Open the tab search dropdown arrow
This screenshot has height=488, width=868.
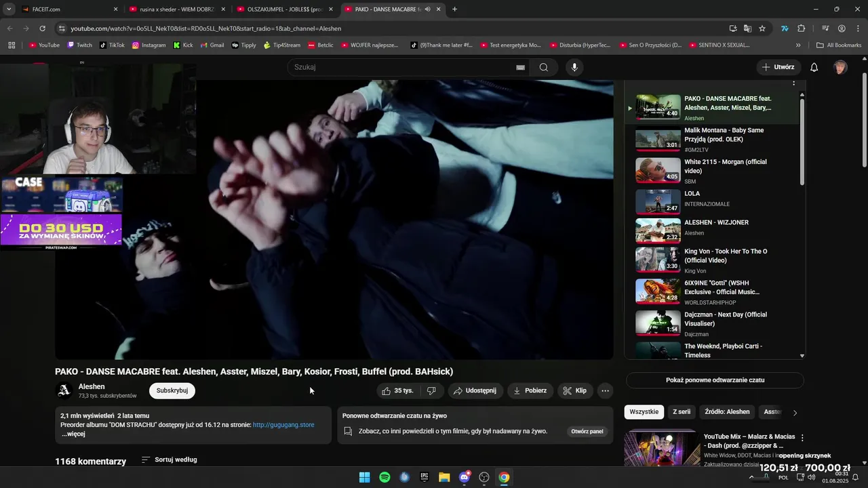click(9, 9)
